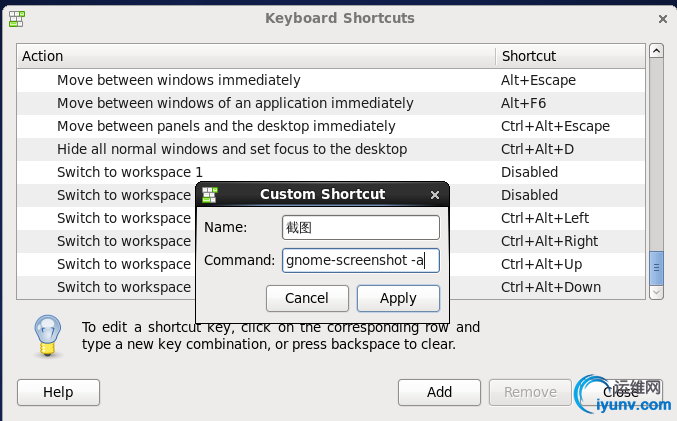Click the vertical scrollbar thumb
The width and height of the screenshot is (677, 421).
(657, 268)
